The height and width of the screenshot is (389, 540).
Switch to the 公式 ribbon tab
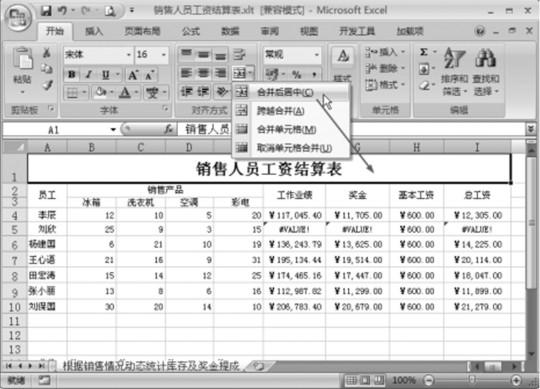(x=190, y=31)
